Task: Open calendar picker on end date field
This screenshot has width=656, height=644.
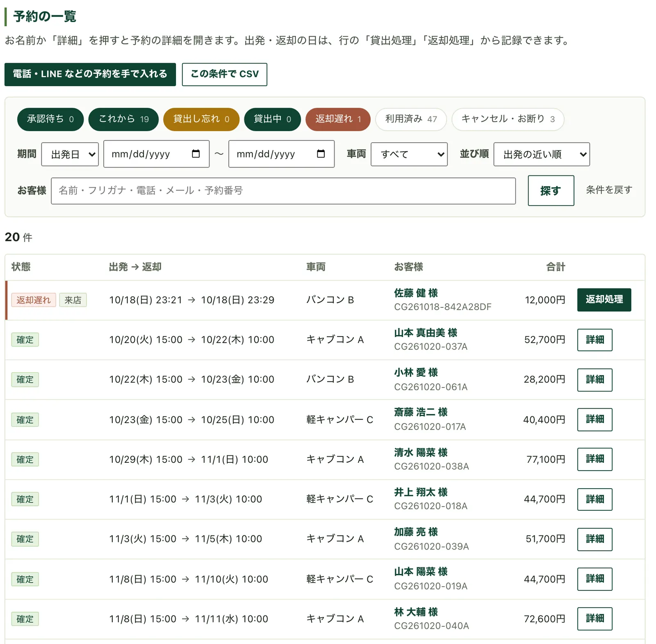Action: tap(321, 154)
